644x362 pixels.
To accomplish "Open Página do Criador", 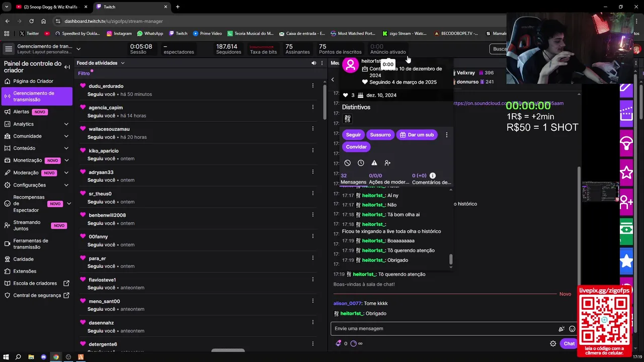I will pyautogui.click(x=37, y=81).
